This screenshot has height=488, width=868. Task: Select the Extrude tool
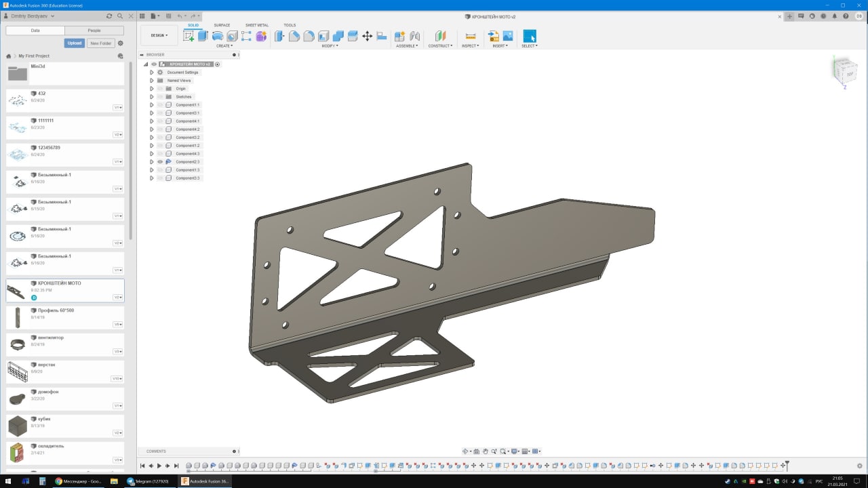click(203, 36)
